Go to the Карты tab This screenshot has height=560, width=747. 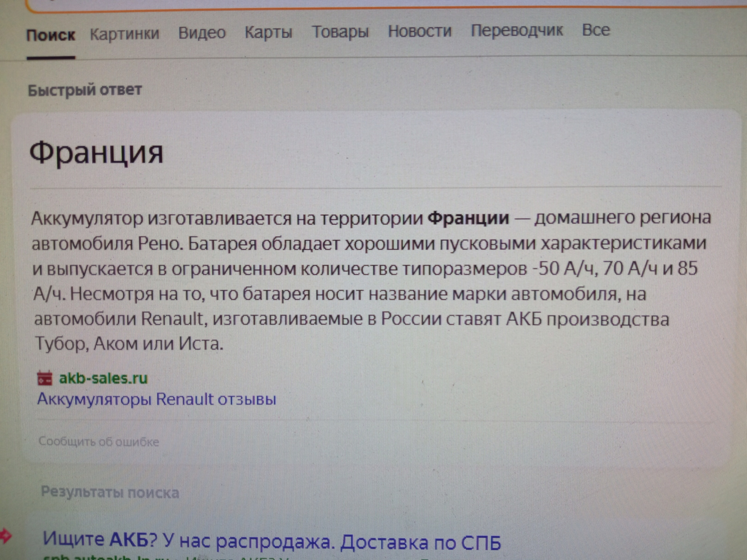coord(268,32)
